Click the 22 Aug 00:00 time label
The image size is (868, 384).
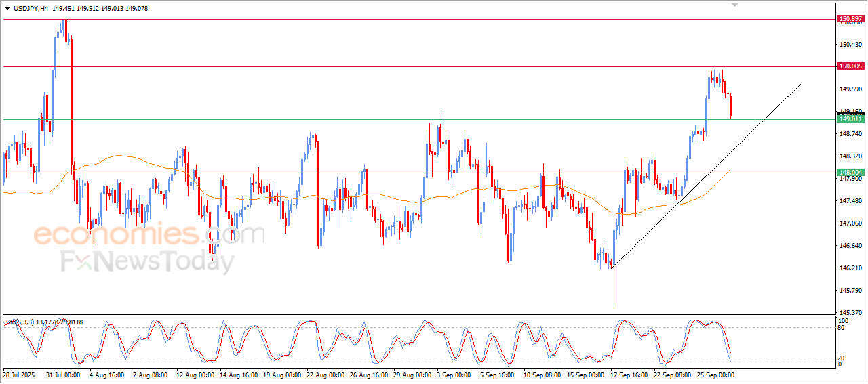[325, 375]
